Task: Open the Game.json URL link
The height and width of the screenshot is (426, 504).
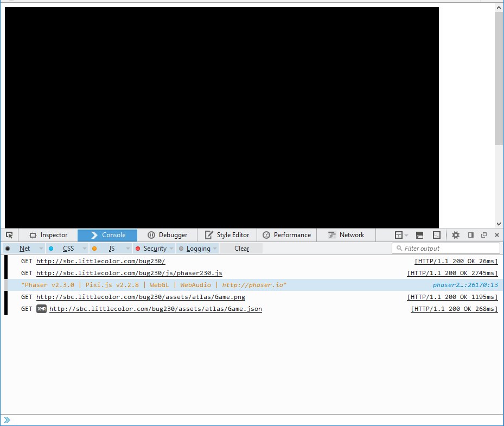Action: coord(156,309)
